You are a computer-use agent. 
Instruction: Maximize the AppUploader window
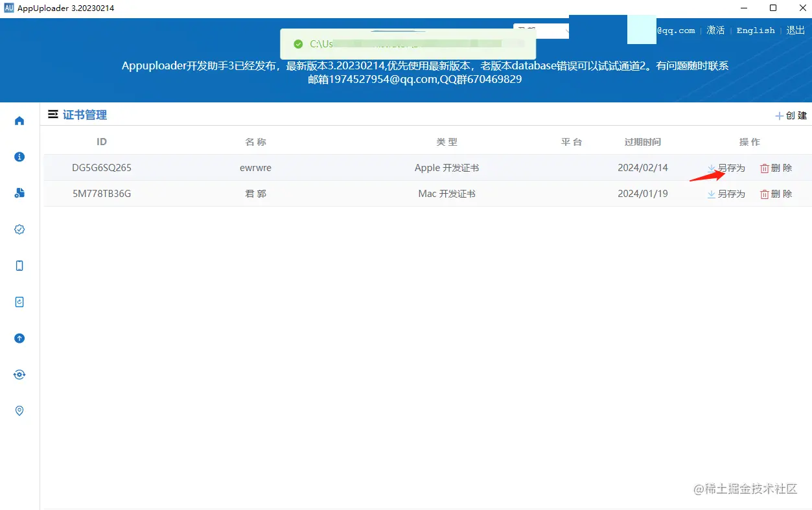(x=773, y=8)
